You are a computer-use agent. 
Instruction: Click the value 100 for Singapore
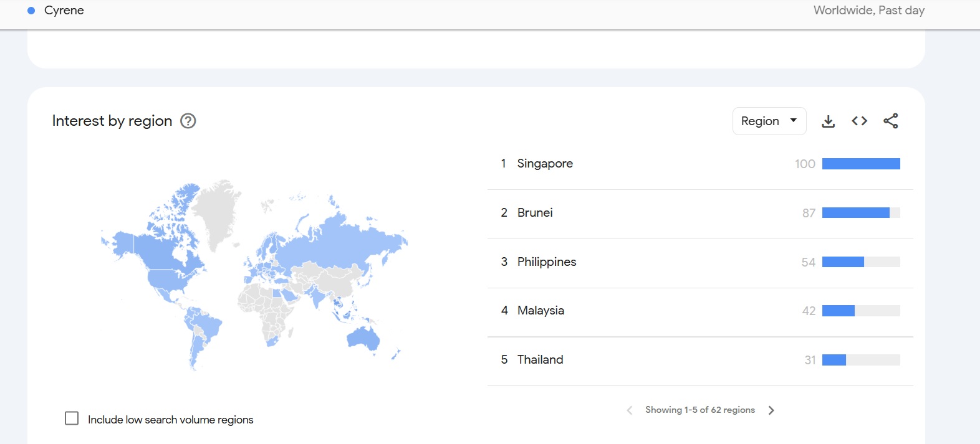point(805,164)
